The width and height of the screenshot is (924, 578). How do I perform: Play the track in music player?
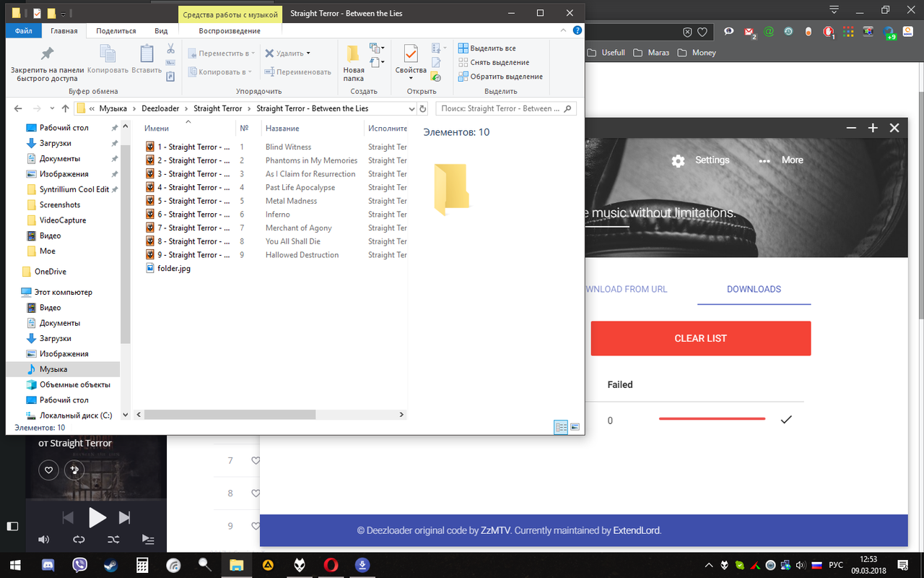pos(97,517)
